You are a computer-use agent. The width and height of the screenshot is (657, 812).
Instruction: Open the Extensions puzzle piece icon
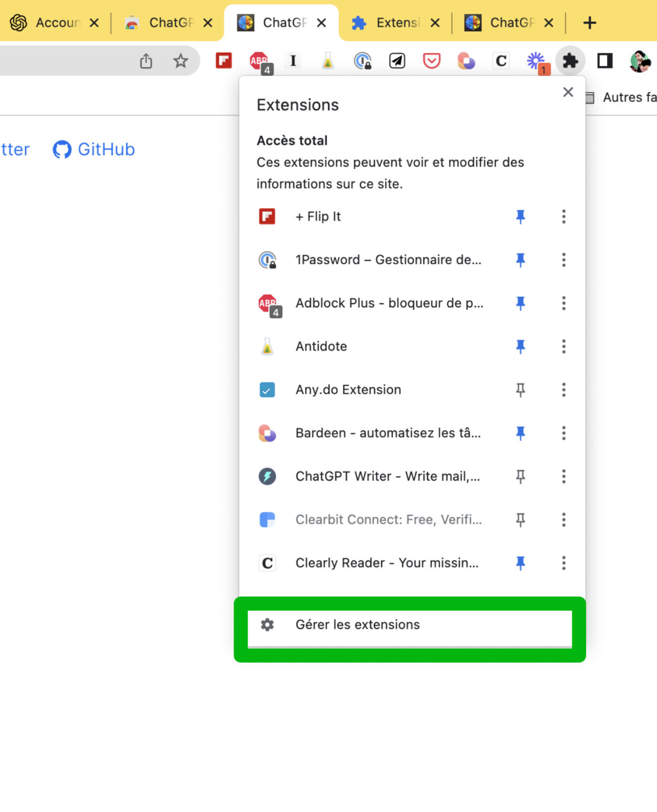pyautogui.click(x=570, y=61)
